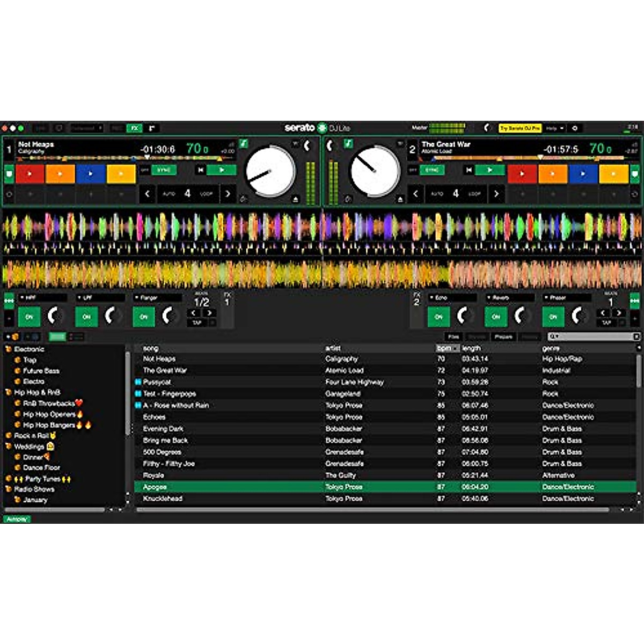Click the deck 2 cue/previous track button
The height and width of the screenshot is (644, 644).
[469, 170]
